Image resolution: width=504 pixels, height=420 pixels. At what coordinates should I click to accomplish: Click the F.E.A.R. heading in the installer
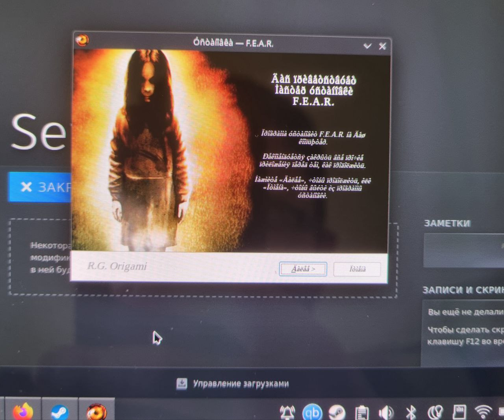click(x=313, y=102)
